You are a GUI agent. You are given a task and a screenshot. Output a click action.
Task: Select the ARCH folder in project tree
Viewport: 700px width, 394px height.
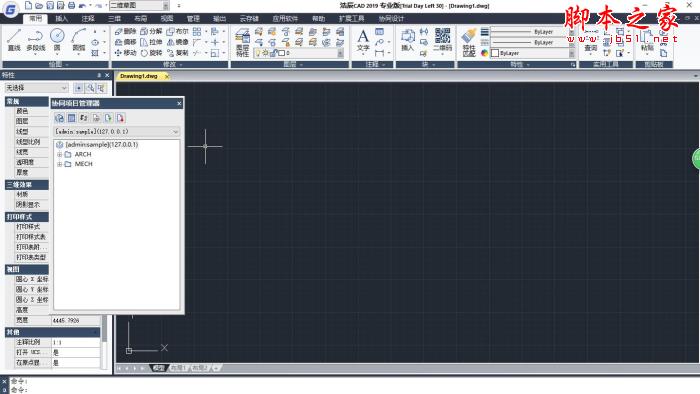[x=83, y=154]
